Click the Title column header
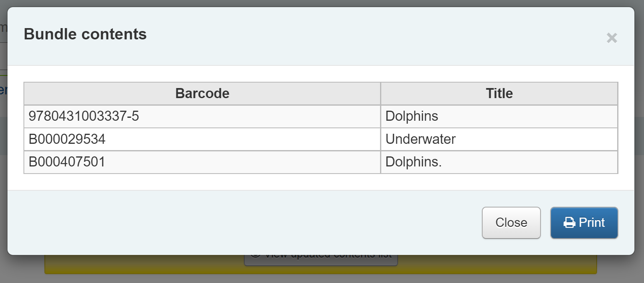Image resolution: width=644 pixels, height=283 pixels. (499, 93)
